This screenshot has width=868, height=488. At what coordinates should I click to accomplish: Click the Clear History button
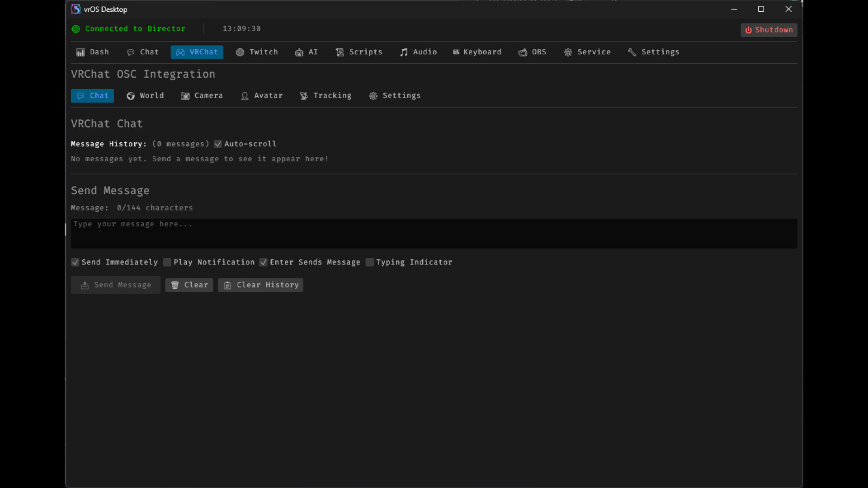coord(260,285)
